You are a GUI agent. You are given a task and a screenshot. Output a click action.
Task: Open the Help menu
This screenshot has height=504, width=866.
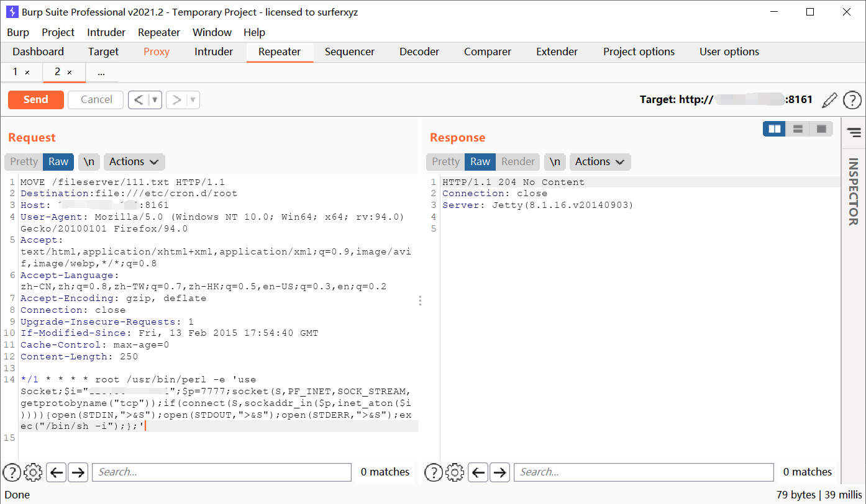click(x=255, y=32)
